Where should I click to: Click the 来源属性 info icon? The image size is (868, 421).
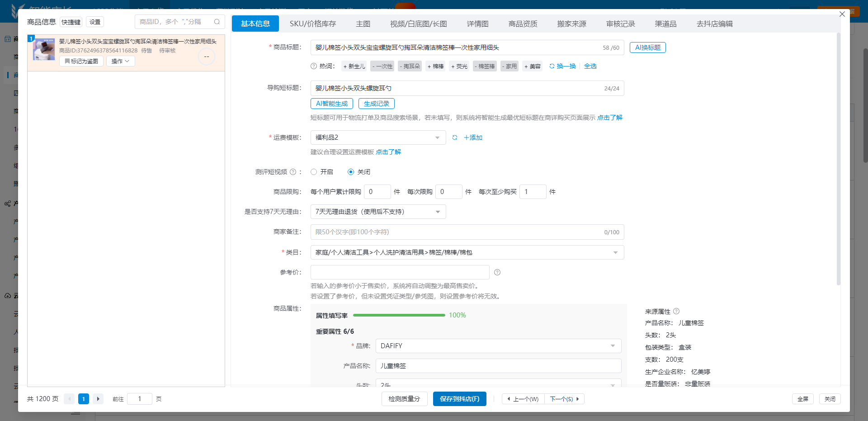676,311
